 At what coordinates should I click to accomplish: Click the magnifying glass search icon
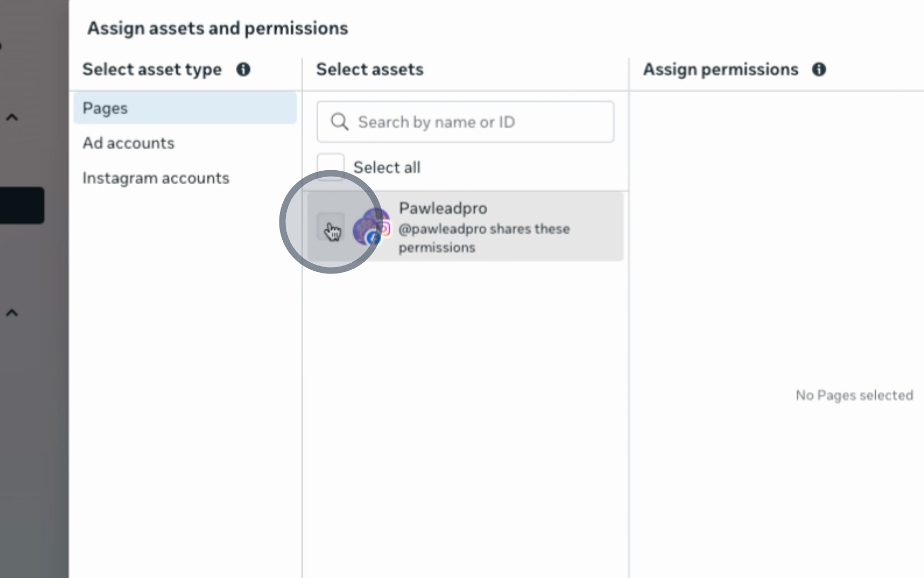coord(339,122)
